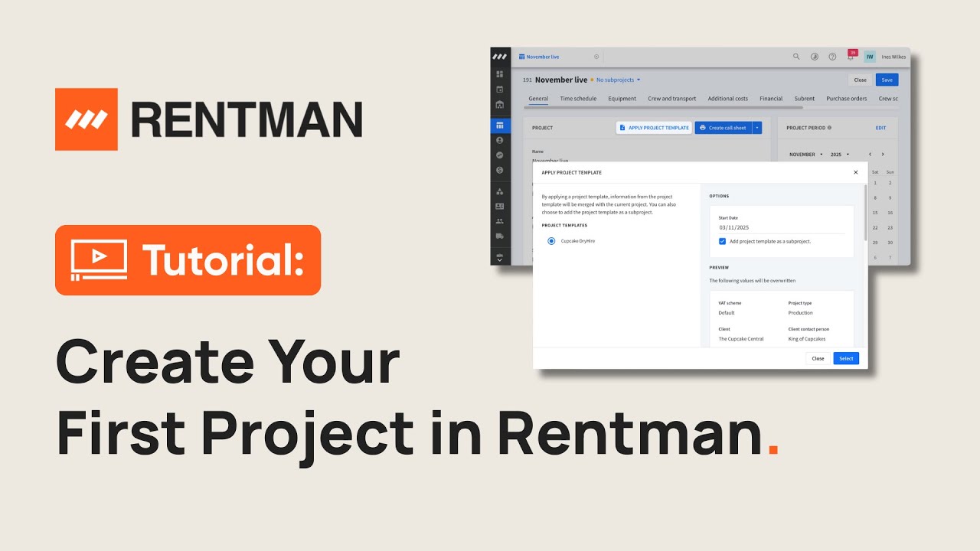This screenshot has height=551, width=980.
Task: Click the Cupcake DryHire template label
Action: (578, 241)
